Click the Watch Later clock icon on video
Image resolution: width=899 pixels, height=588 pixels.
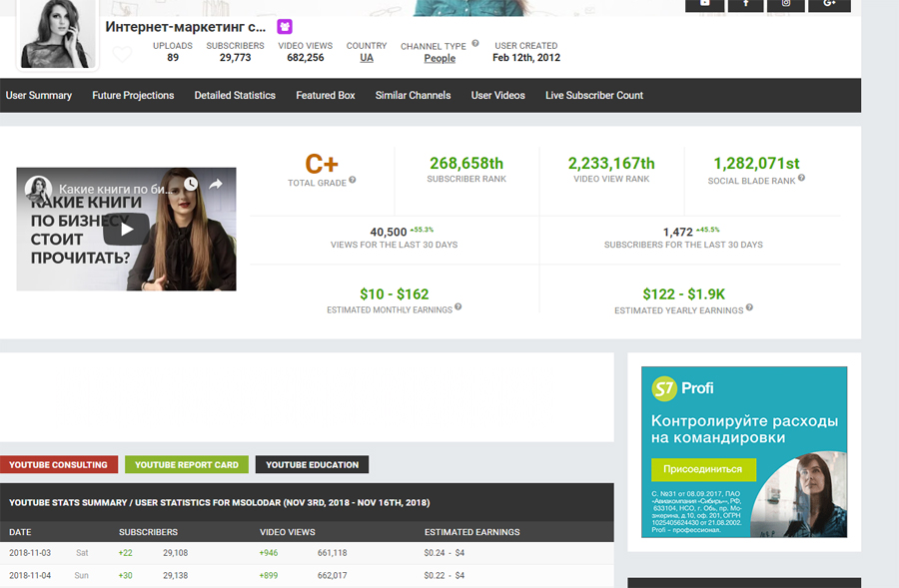pos(190,185)
